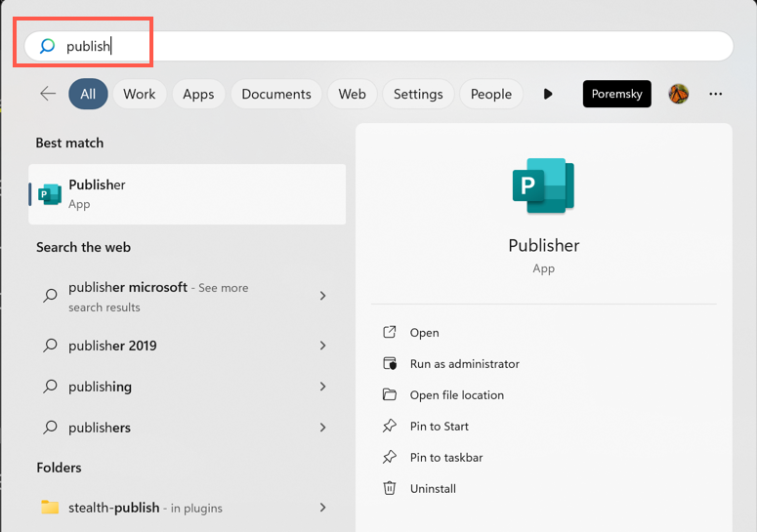Click the Publisher title in details pane

pyautogui.click(x=544, y=246)
